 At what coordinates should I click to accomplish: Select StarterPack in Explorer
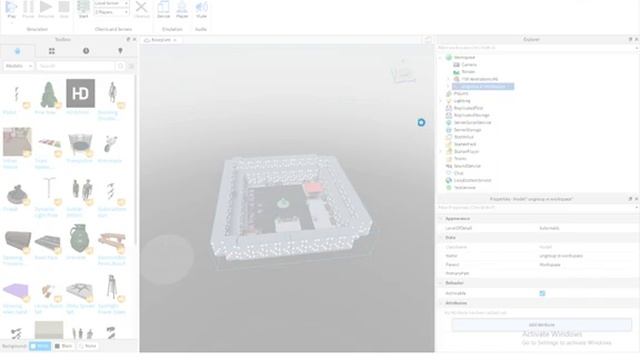(x=465, y=144)
